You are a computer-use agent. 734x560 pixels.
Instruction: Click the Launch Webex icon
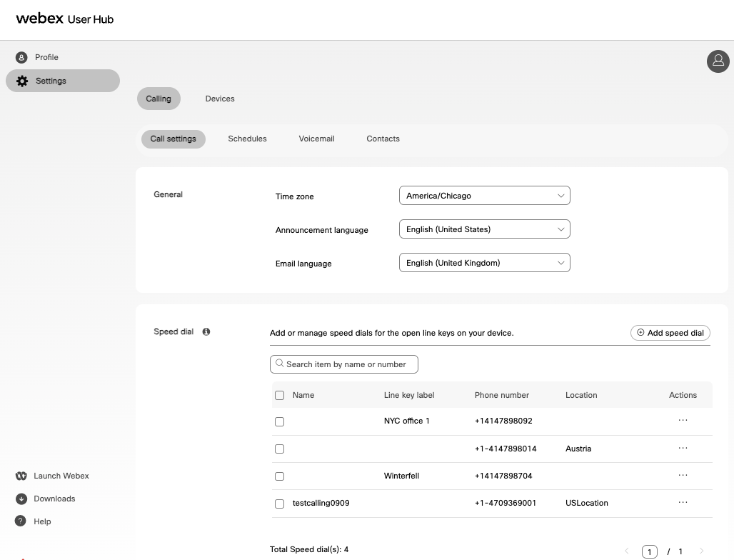[x=21, y=476]
